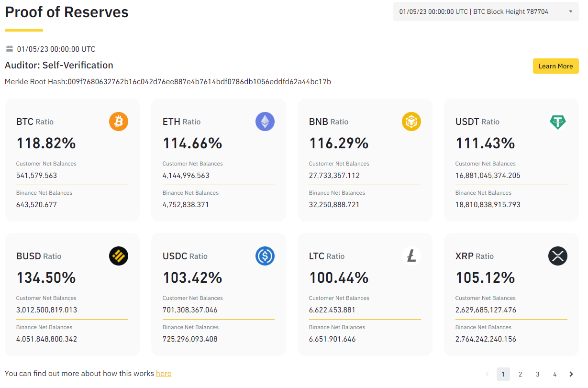The height and width of the screenshot is (388, 588).
Task: Click the 'XRP Ratio' card title
Action: (475, 256)
